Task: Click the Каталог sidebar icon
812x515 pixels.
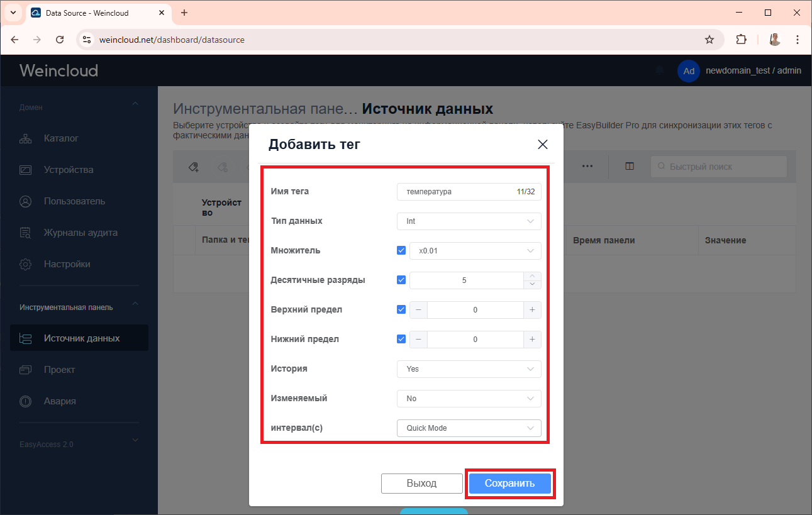Action: 26,138
